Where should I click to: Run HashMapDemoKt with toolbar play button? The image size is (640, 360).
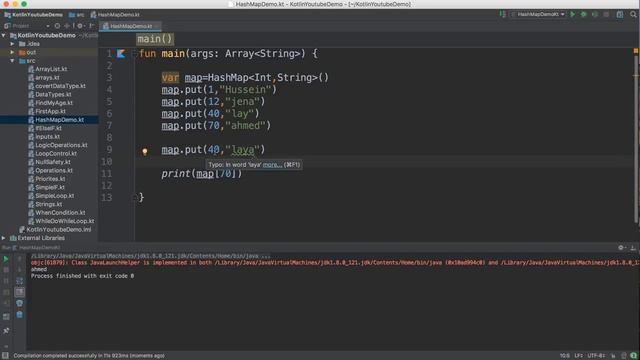click(573, 14)
